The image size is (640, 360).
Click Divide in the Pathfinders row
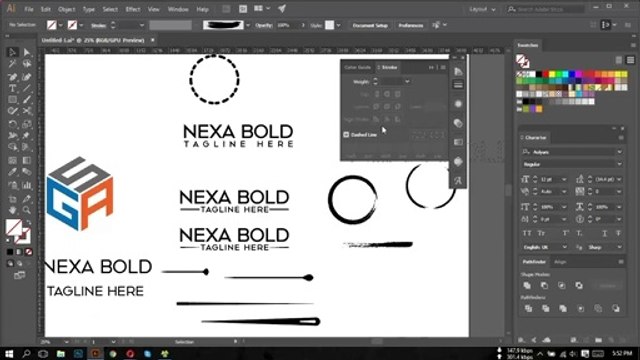528,309
